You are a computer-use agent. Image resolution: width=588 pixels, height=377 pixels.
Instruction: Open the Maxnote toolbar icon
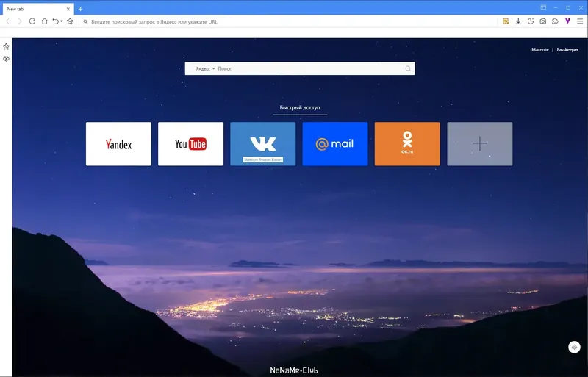pos(506,21)
